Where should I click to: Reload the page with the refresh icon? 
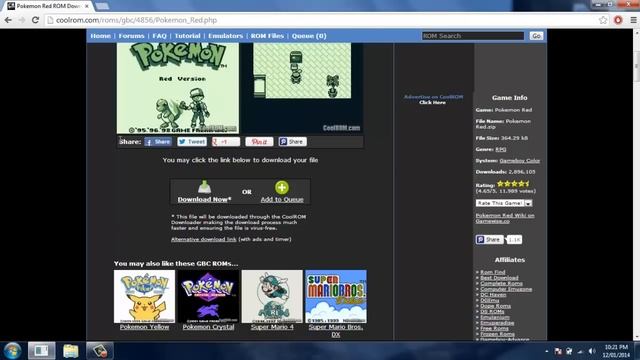[35, 20]
